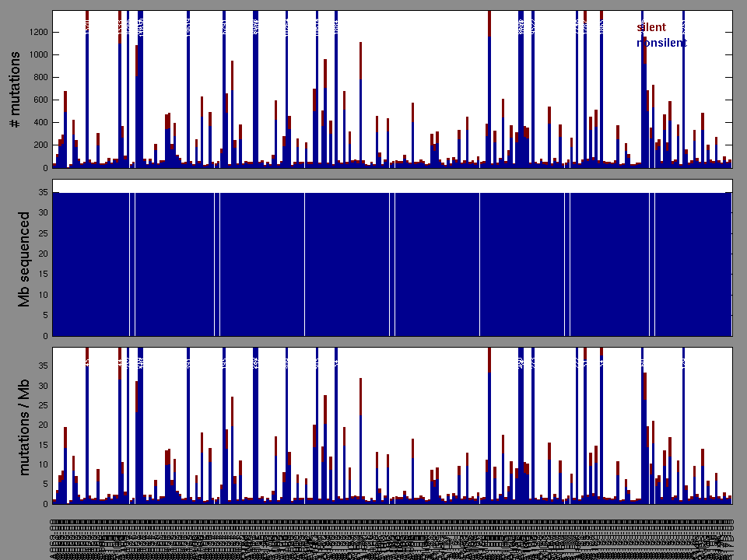Select the "# mutations" y-axis title
Screen dimensions: 747x560
click(15, 89)
